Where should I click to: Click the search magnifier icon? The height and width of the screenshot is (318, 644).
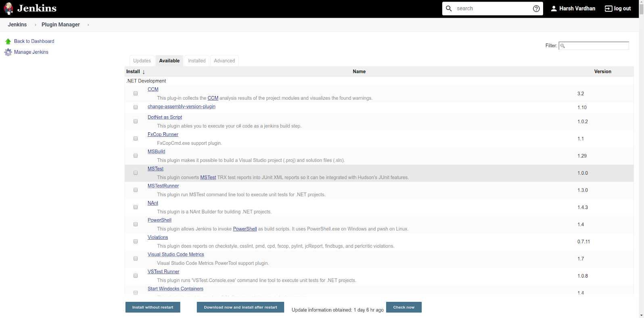click(449, 8)
